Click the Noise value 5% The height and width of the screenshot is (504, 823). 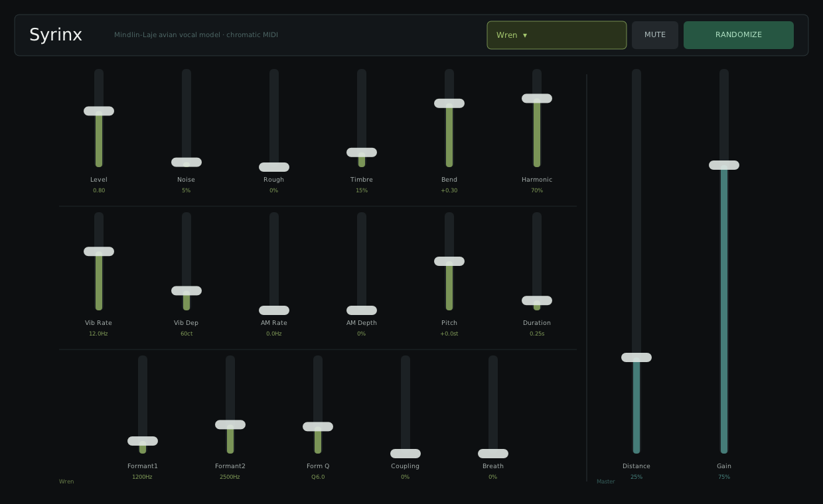pos(187,190)
